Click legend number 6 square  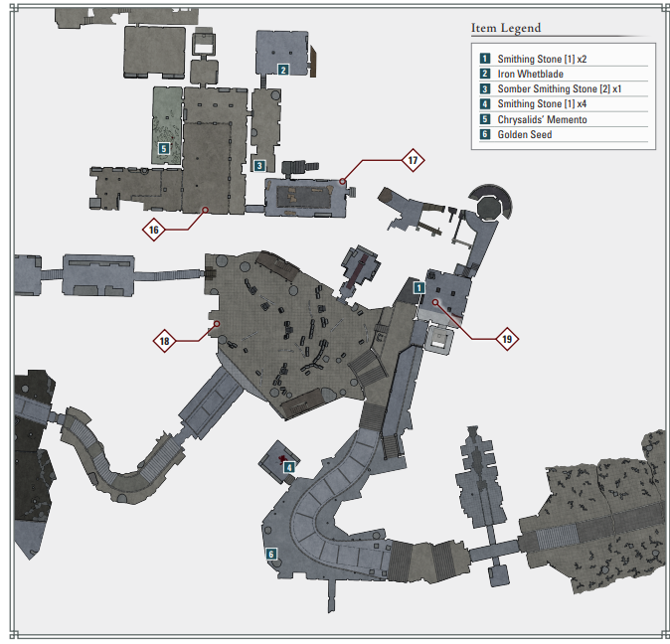coord(485,134)
